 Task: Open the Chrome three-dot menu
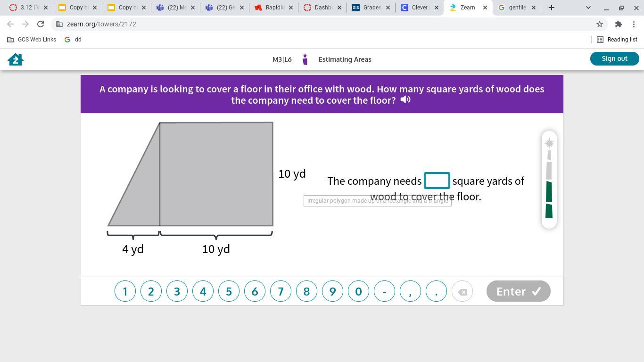tap(634, 24)
